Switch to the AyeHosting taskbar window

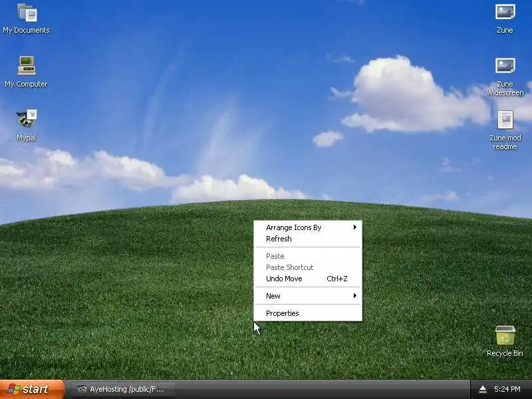click(x=121, y=389)
